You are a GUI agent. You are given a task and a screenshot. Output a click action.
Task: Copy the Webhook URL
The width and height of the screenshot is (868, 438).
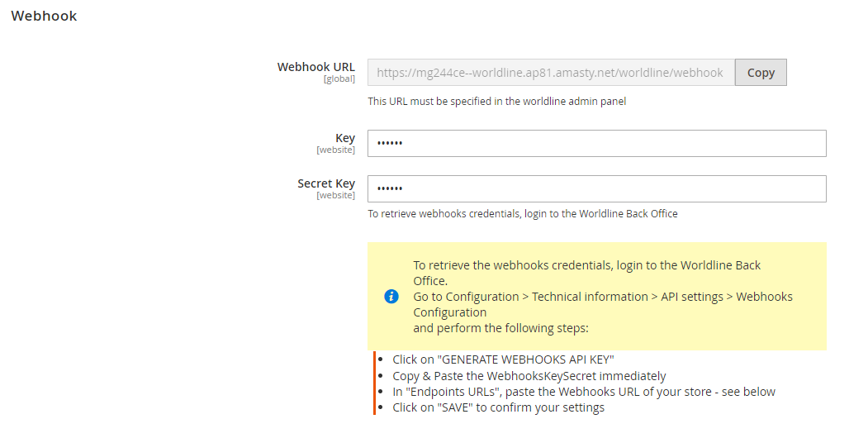pos(761,73)
